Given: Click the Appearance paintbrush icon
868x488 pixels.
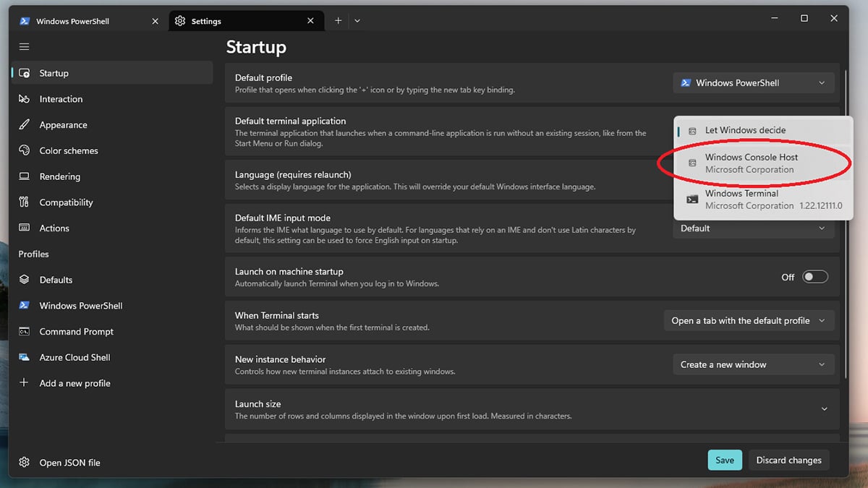Looking at the screenshot, I should point(25,124).
